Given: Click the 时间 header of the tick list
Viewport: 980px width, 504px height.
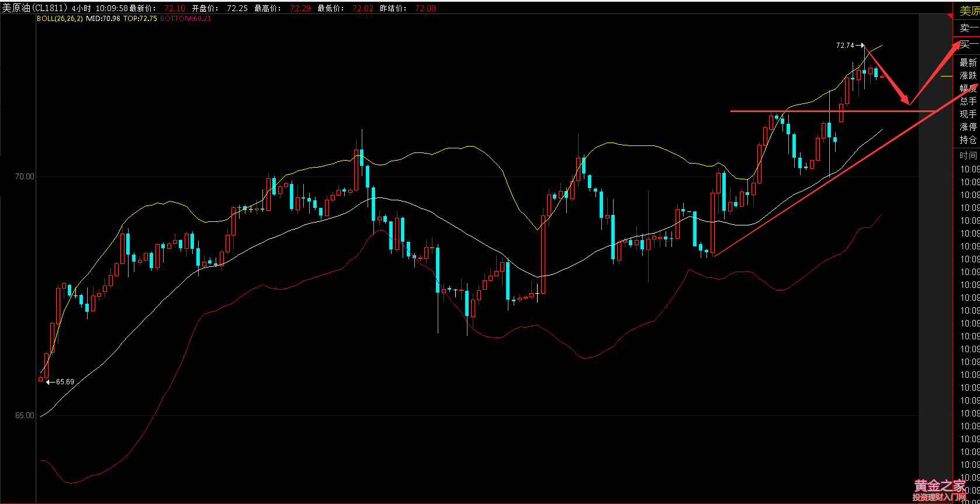Looking at the screenshot, I should coord(968,155).
